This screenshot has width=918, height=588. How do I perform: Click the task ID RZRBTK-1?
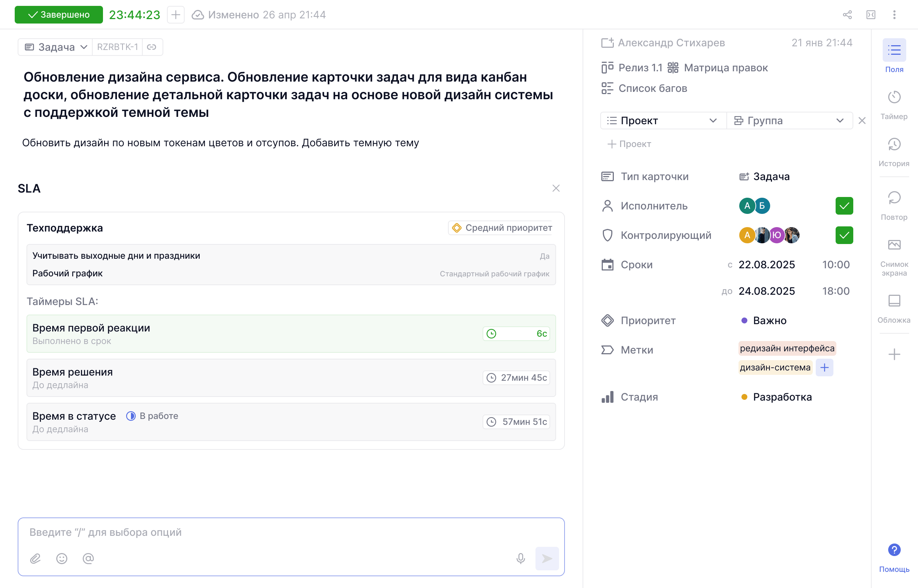click(x=117, y=47)
